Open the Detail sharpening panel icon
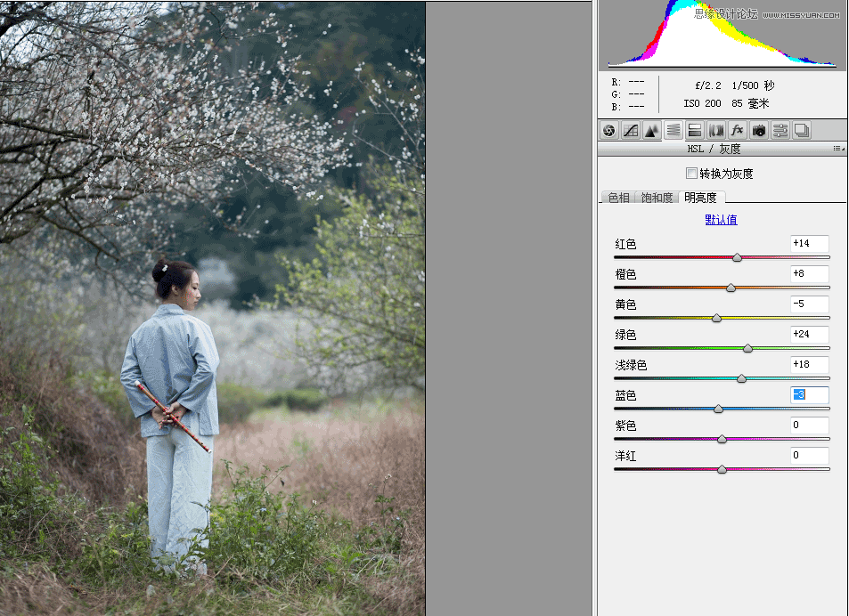The image size is (849, 616). click(x=651, y=130)
